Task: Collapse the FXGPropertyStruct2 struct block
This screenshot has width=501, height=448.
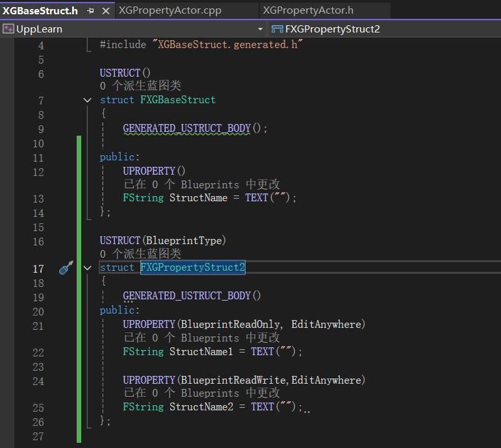Action: tap(87, 268)
